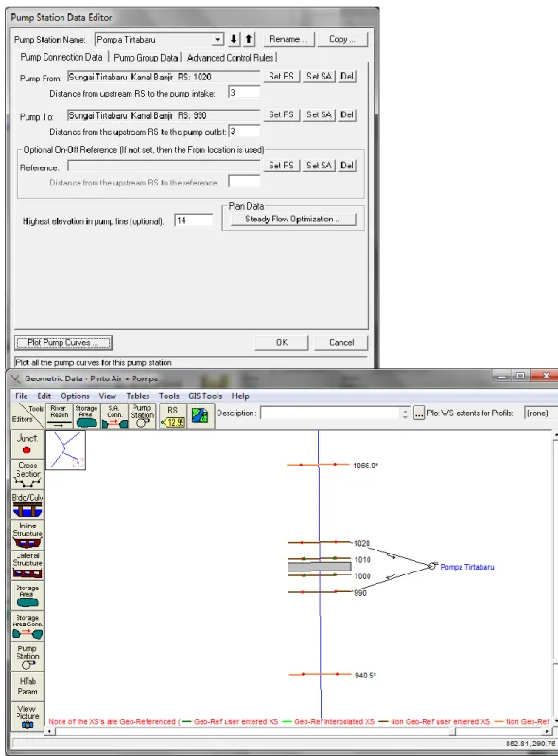Move to previous pump station up arrow

pyautogui.click(x=249, y=39)
